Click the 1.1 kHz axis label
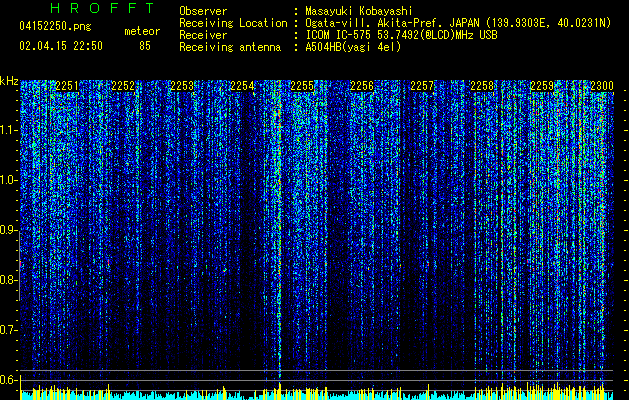Viewport: 629px width, 400px height. point(8,130)
